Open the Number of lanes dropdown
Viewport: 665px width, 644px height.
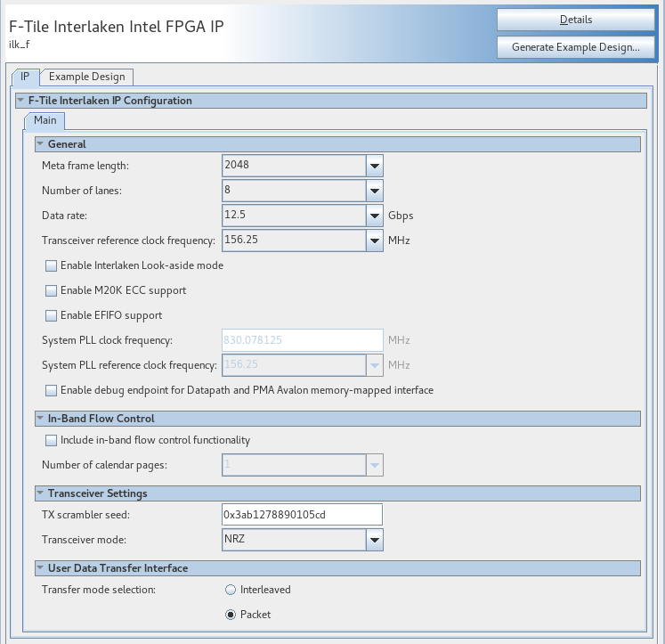tap(375, 191)
